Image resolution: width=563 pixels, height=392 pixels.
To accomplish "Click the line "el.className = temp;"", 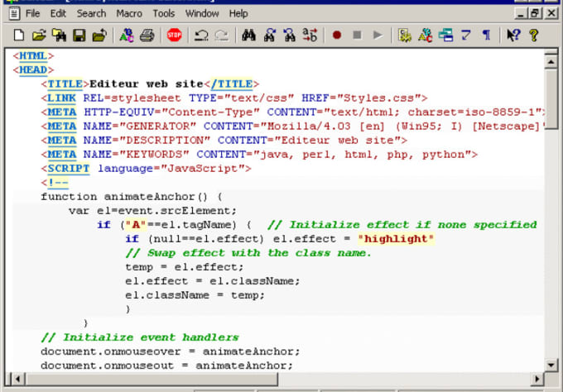I will 195,295.
